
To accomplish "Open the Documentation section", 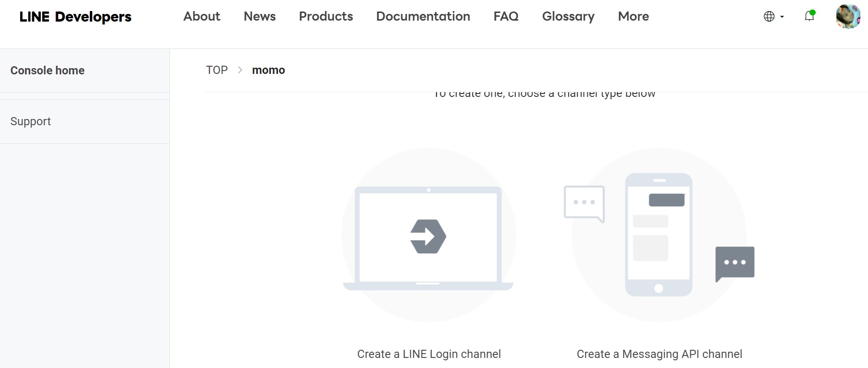I will click(x=423, y=16).
